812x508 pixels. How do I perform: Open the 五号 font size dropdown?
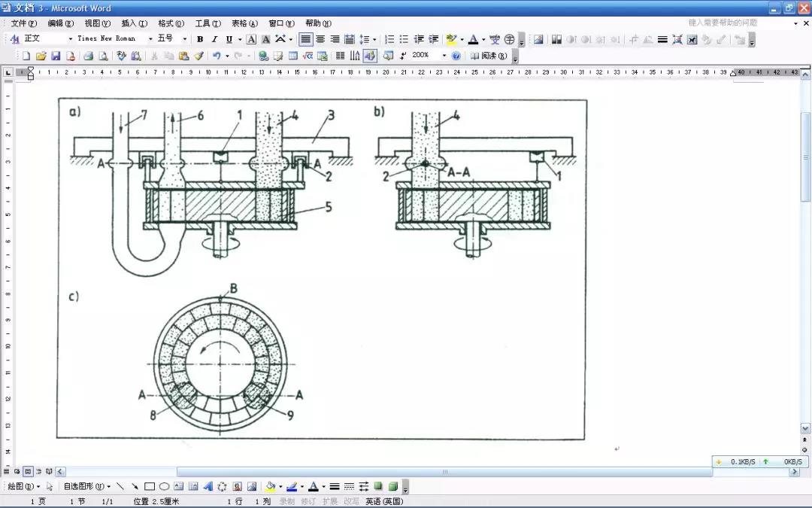(185, 39)
